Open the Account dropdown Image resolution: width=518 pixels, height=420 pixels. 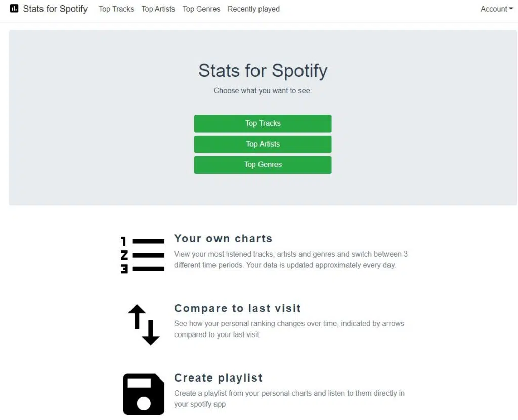(496, 9)
